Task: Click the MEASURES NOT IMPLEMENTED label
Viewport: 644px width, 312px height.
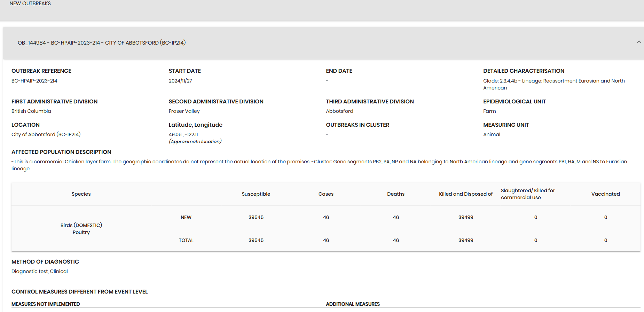Action: [46, 304]
